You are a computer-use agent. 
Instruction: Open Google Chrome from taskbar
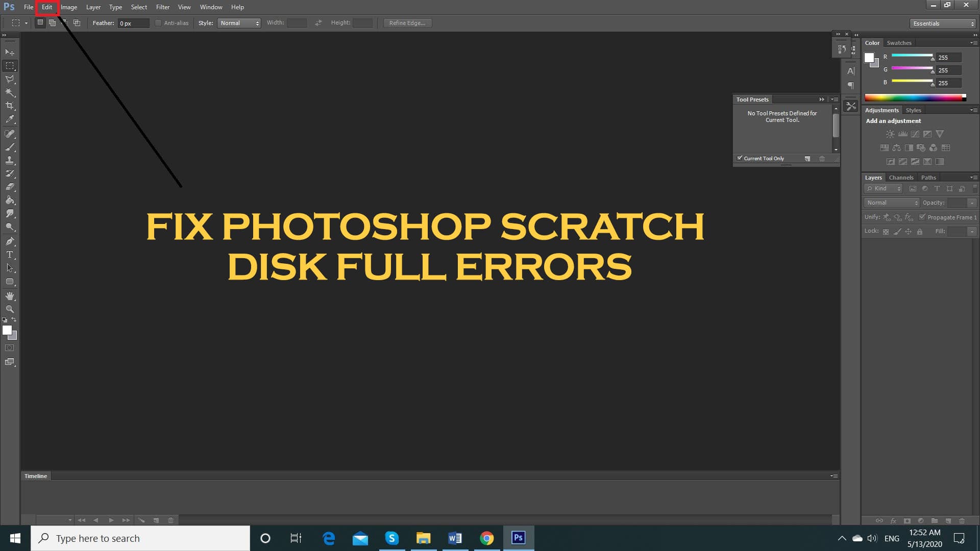click(487, 538)
